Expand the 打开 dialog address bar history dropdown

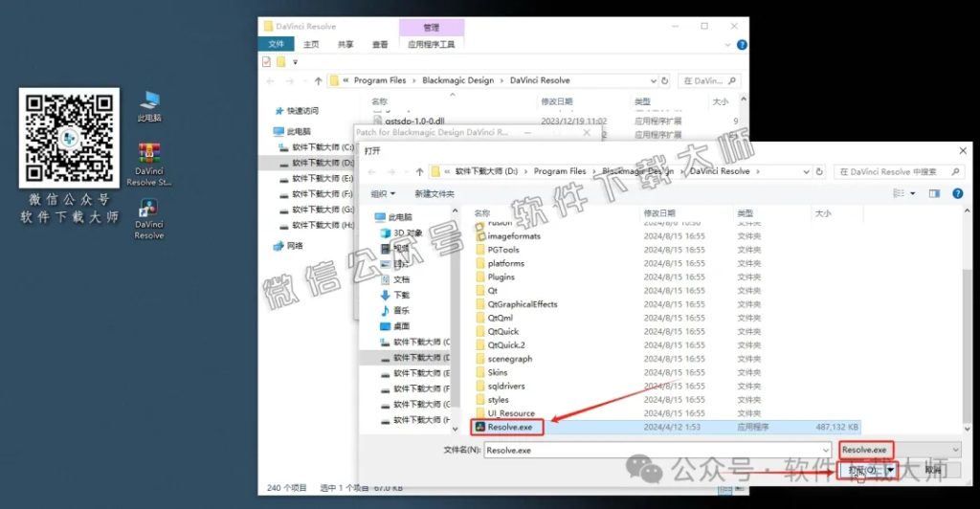tap(806, 172)
